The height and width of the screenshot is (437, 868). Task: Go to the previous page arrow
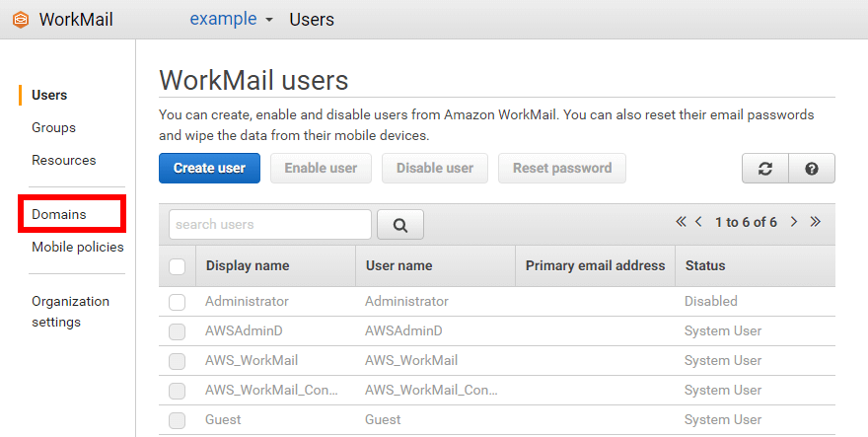pyautogui.click(x=698, y=222)
